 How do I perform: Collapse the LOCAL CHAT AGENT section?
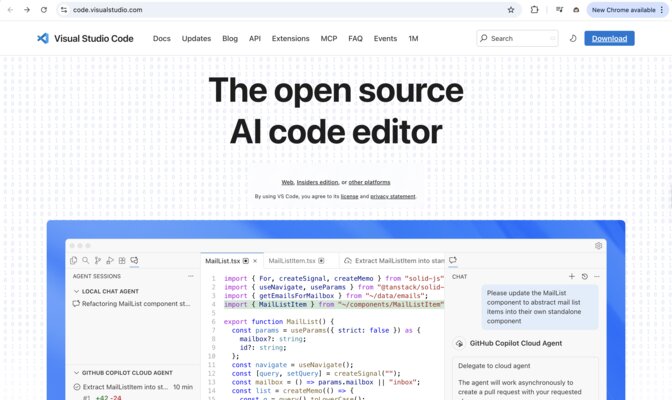click(x=76, y=291)
